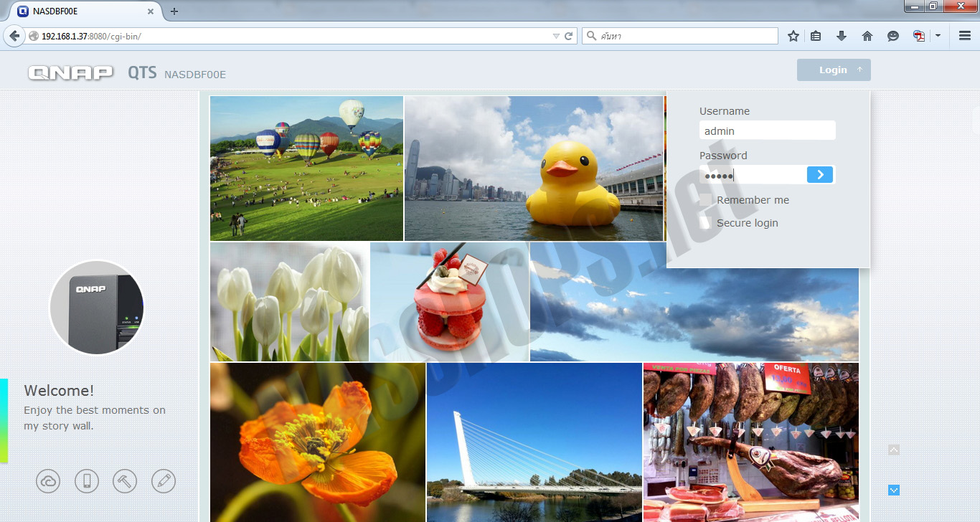The image size is (980, 522).
Task: Close the NASDBF00E tab
Action: [151, 11]
